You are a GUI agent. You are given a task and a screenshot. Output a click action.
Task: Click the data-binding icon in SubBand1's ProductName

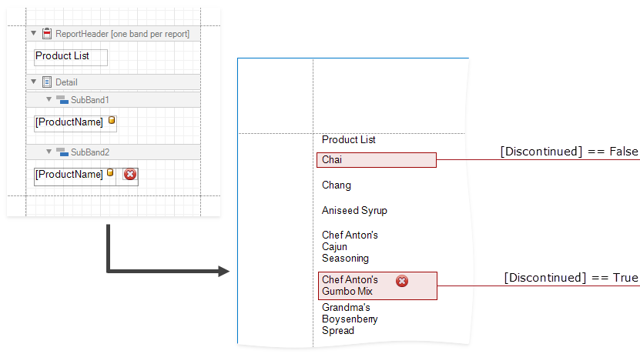[112, 121]
